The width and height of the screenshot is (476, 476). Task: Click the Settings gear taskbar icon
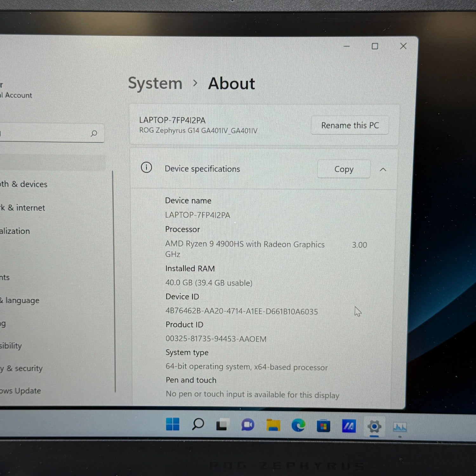(374, 426)
